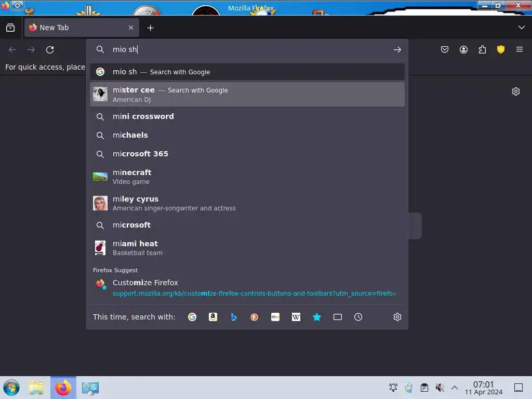This screenshot has height=399, width=532.
Task: Open the clipboard tray icon
Action: click(x=424, y=388)
